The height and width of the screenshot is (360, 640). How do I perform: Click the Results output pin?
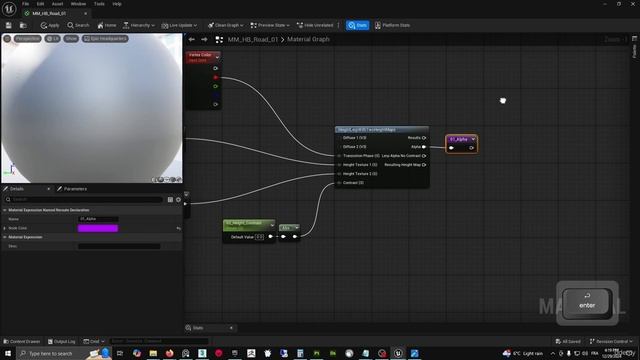pos(424,138)
